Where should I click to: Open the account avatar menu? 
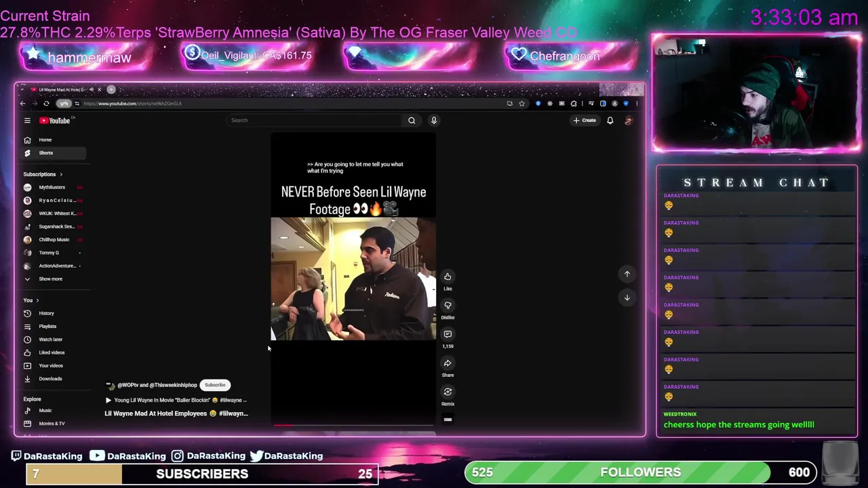pos(629,121)
